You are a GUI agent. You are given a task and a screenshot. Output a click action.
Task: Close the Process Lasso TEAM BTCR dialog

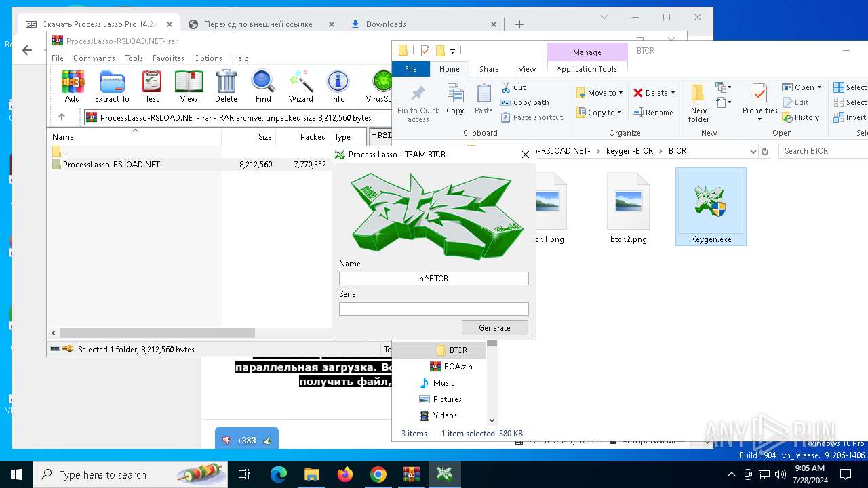[525, 155]
